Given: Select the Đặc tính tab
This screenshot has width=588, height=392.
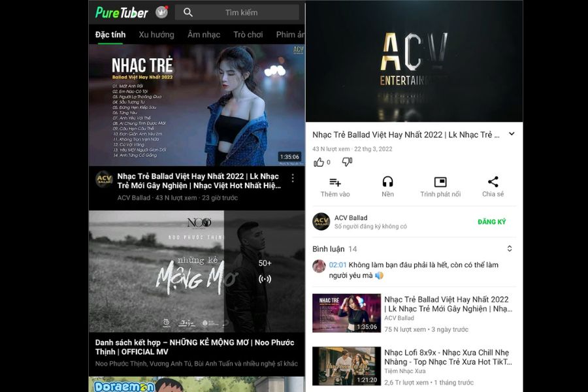Looking at the screenshot, I should (x=110, y=35).
